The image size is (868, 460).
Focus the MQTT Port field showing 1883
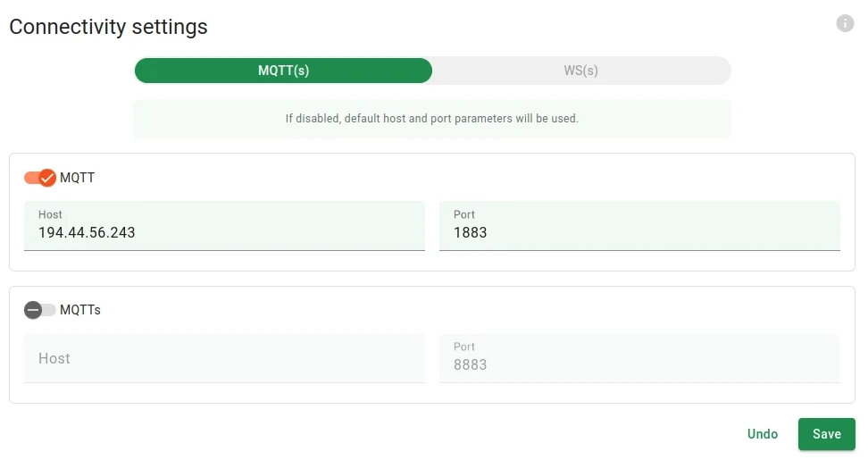(639, 226)
